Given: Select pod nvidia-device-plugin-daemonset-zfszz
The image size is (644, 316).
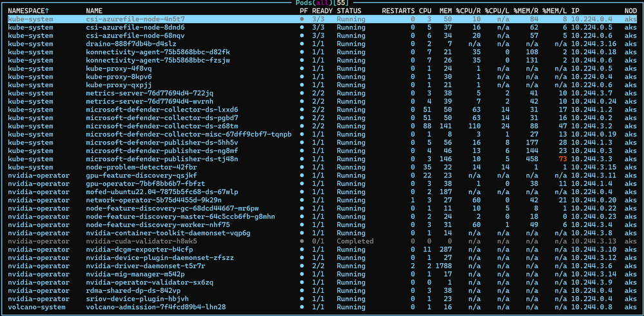Looking at the screenshot, I should 322,257.
